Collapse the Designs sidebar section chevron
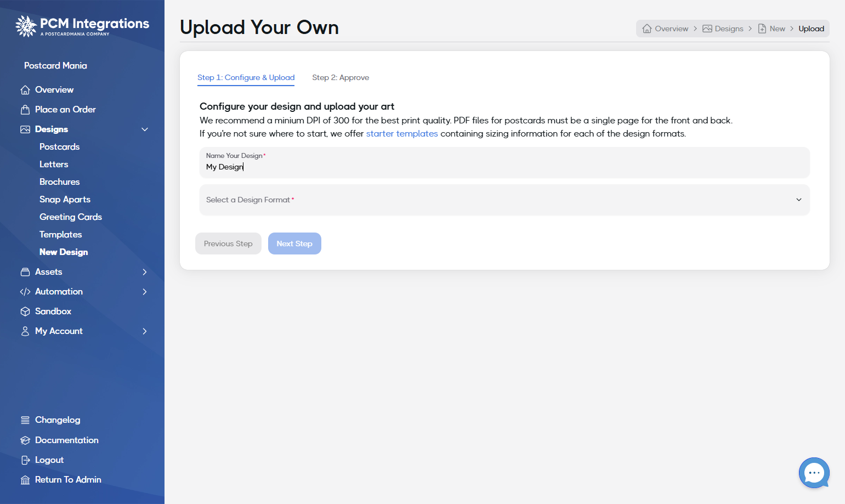Viewport: 845px width, 504px height. (145, 129)
